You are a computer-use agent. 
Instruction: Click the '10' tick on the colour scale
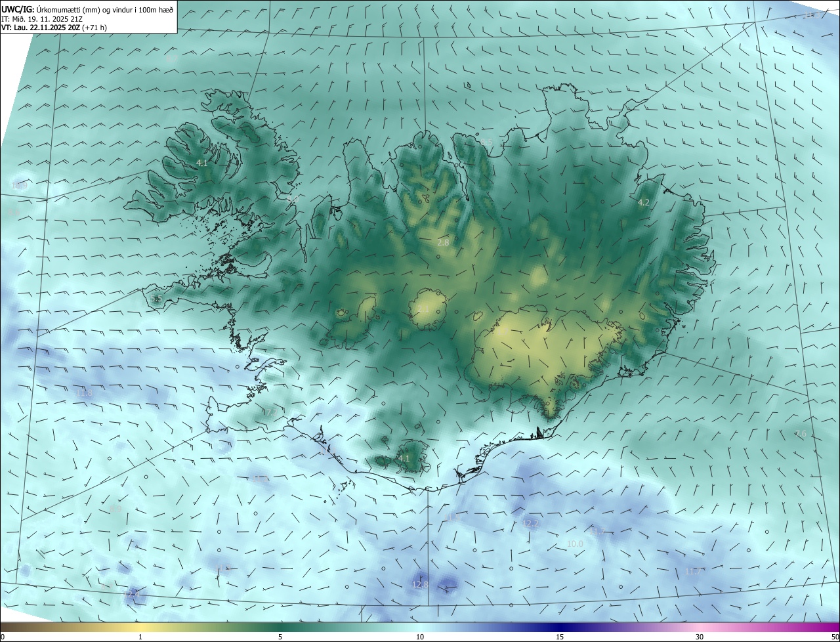coord(420,637)
